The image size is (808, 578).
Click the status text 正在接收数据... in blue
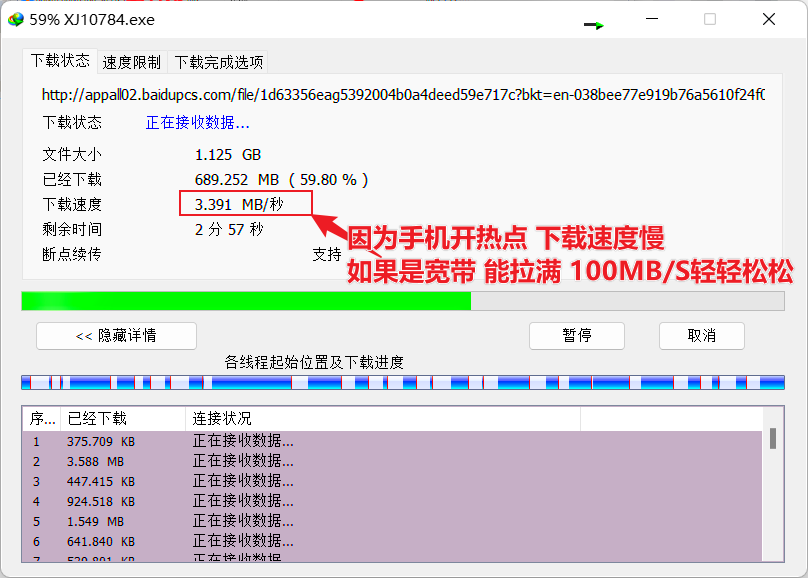point(197,123)
